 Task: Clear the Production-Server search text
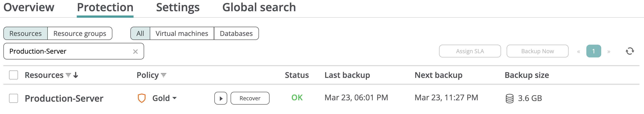(135, 52)
